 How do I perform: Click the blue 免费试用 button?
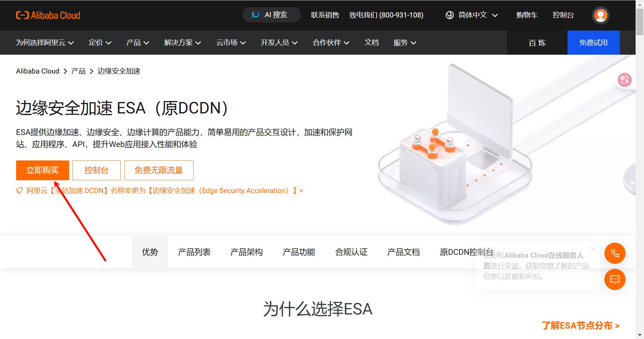(593, 43)
